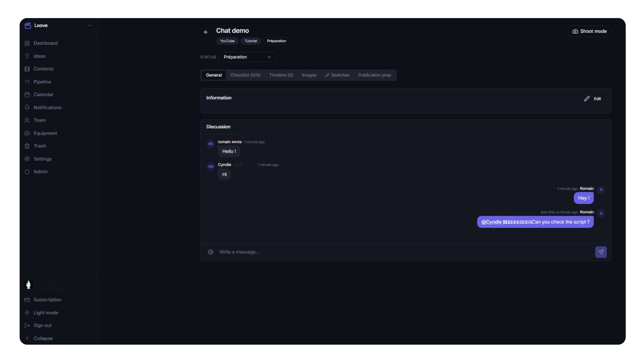Click the back arrow beside Chat demo

click(x=206, y=32)
